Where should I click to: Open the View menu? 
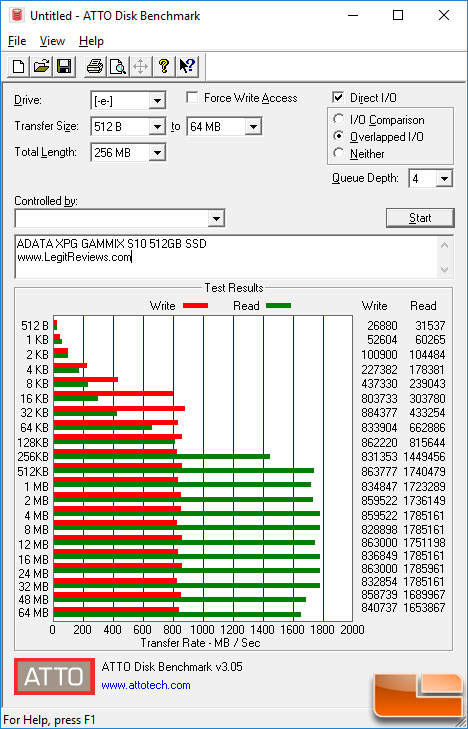(x=52, y=41)
